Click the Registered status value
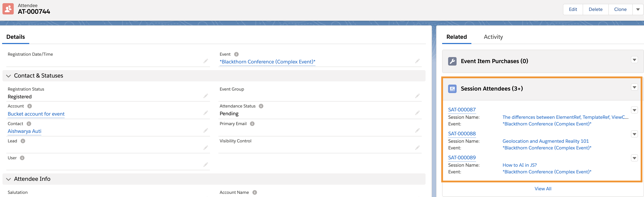Image resolution: width=644 pixels, height=197 pixels. 20,97
